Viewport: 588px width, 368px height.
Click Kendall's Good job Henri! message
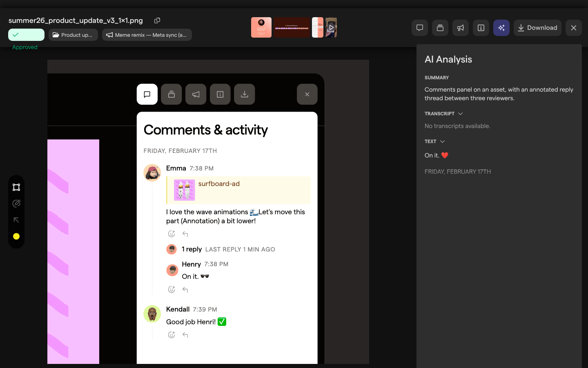click(x=196, y=322)
